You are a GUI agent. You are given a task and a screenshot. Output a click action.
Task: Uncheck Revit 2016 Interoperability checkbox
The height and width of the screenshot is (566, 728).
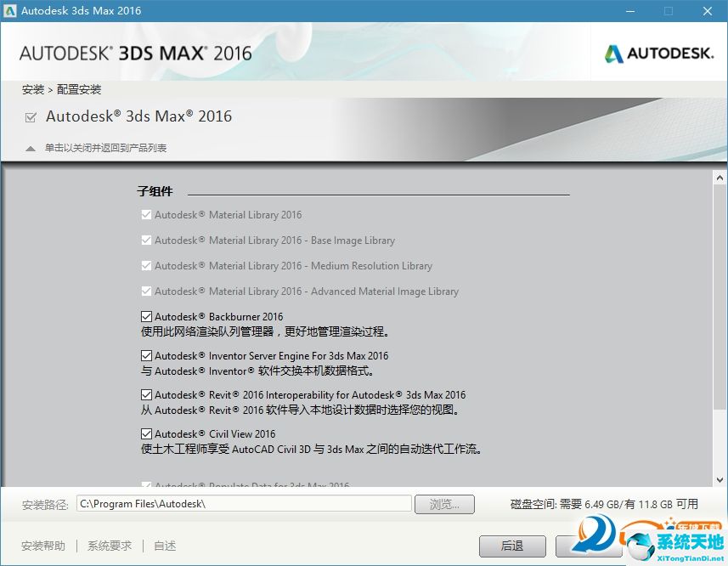tap(146, 394)
